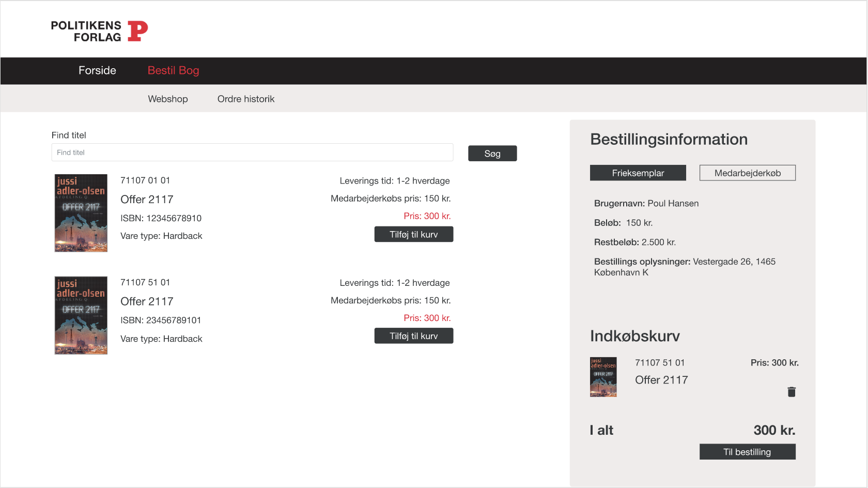
Task: Click cart item book cover thumbnail
Action: (603, 377)
